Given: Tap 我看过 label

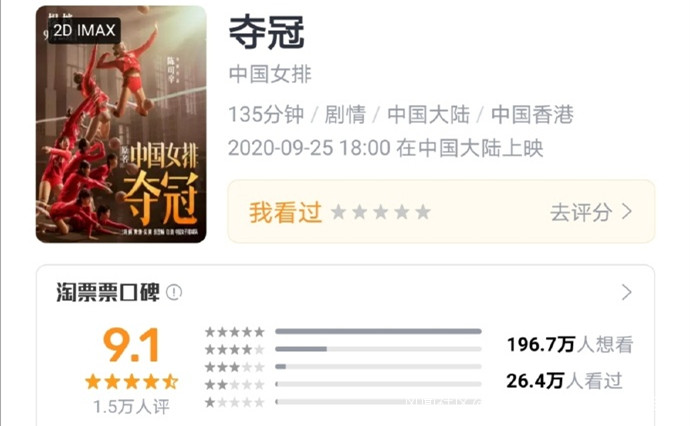Looking at the screenshot, I should pos(285,213).
